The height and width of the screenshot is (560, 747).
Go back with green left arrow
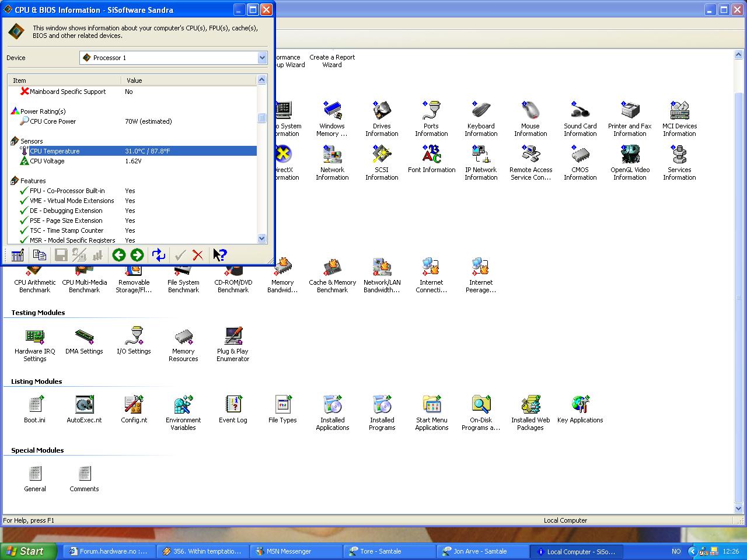tap(119, 255)
